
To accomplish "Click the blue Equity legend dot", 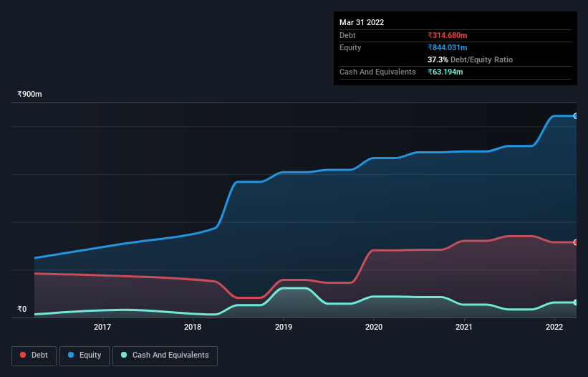I will tap(71, 355).
